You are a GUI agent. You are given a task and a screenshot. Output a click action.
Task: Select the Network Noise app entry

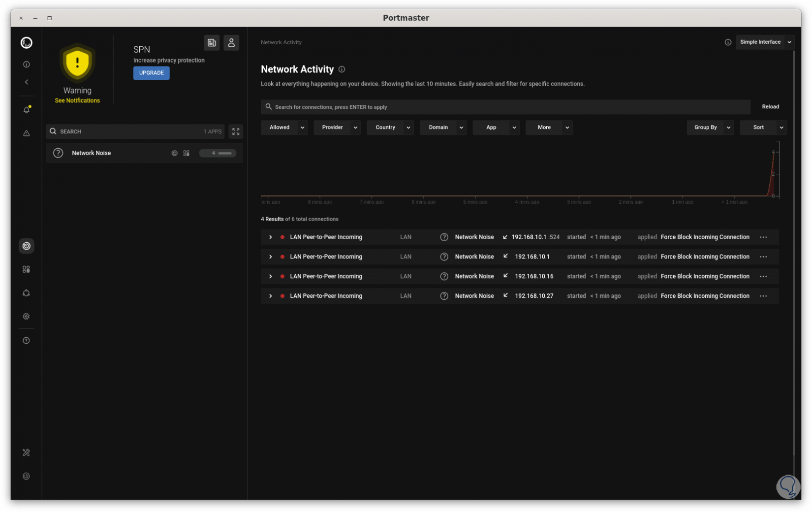(145, 154)
